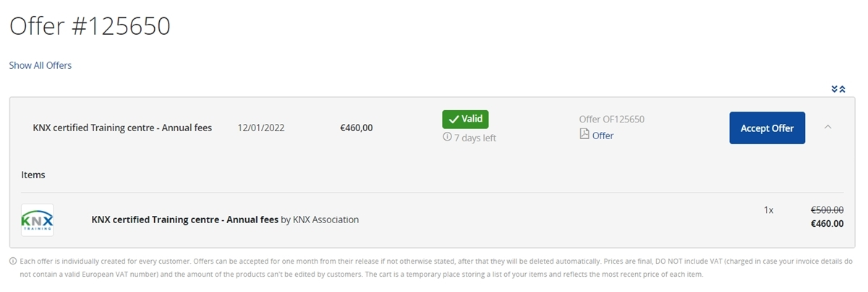This screenshot has width=868, height=292.
Task: Click the green Valid status badge
Action: click(466, 120)
